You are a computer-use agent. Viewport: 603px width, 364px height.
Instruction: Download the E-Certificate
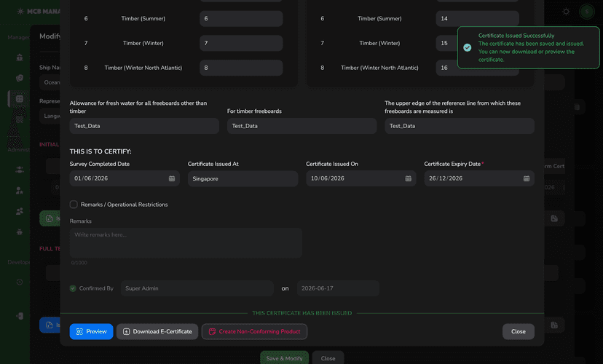click(157, 331)
